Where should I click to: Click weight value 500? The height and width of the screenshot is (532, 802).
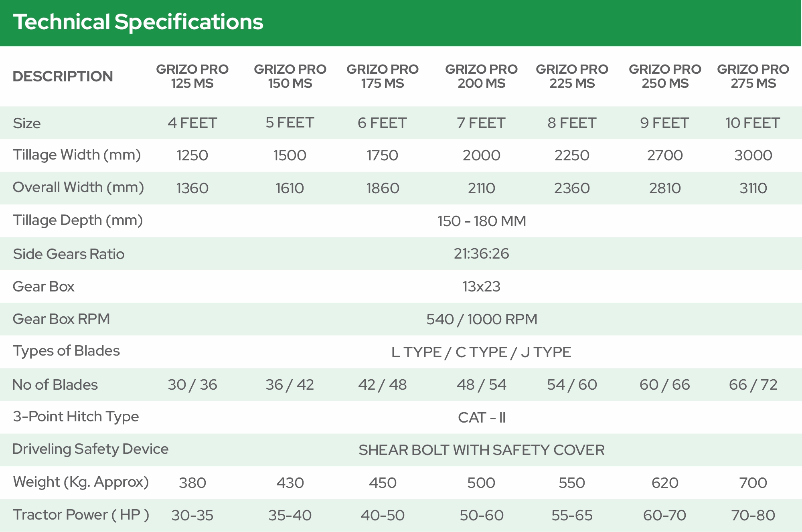[x=481, y=483]
